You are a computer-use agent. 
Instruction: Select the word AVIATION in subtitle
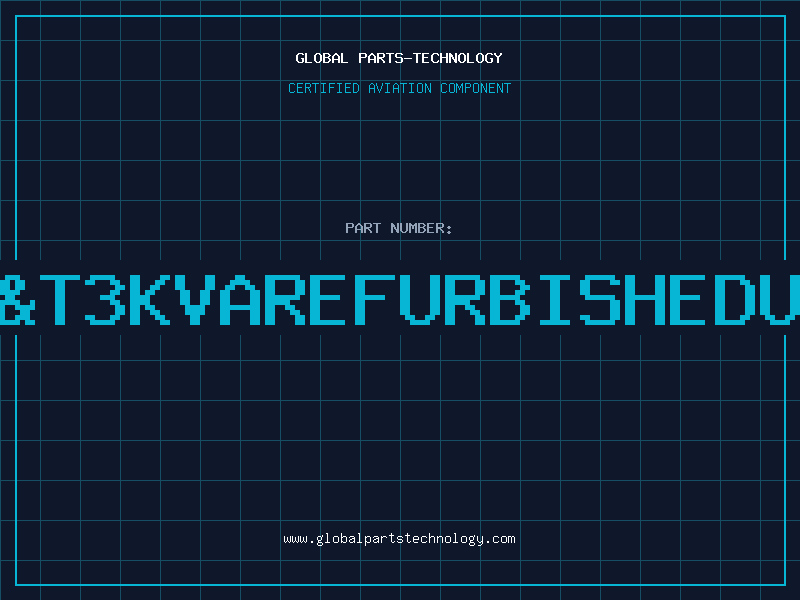pyautogui.click(x=399, y=88)
